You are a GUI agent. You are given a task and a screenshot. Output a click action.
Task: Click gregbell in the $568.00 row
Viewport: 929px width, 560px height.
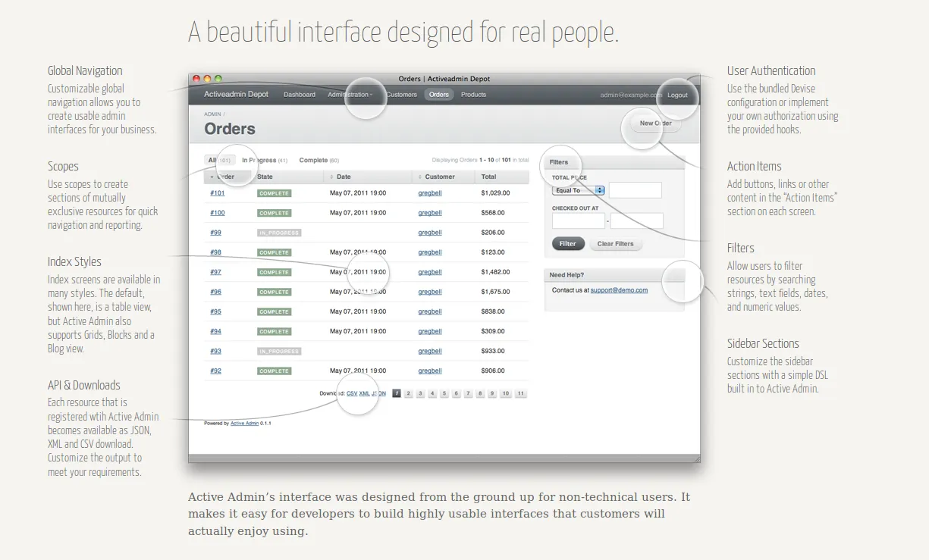(x=430, y=213)
